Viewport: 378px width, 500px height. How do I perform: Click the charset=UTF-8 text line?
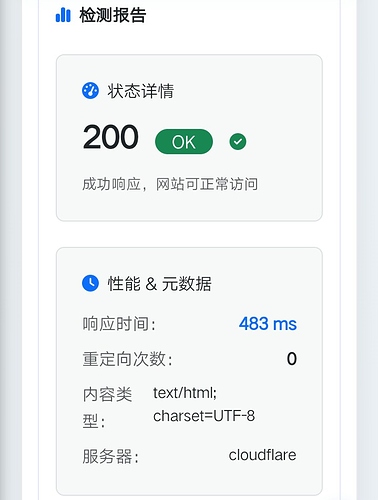click(x=204, y=416)
